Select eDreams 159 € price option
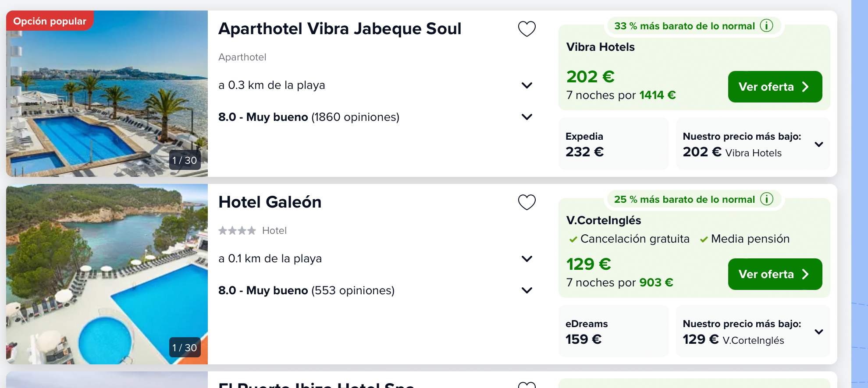Screen dimensions: 868x388 613,332
